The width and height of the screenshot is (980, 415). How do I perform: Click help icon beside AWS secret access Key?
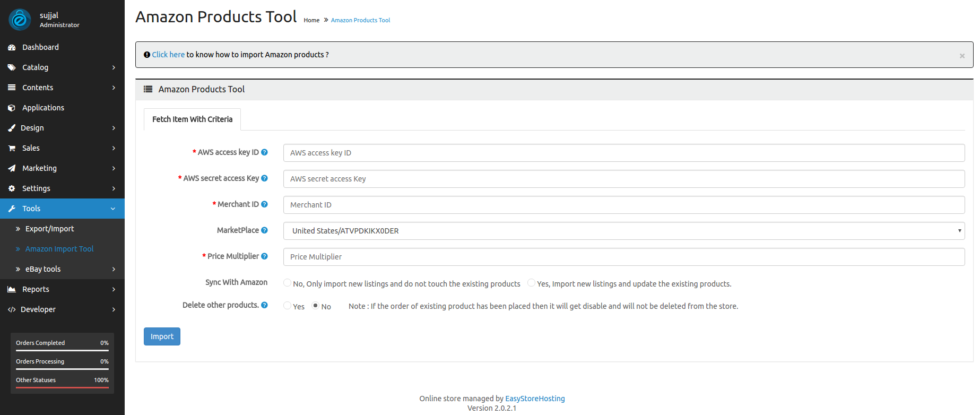pos(264,178)
